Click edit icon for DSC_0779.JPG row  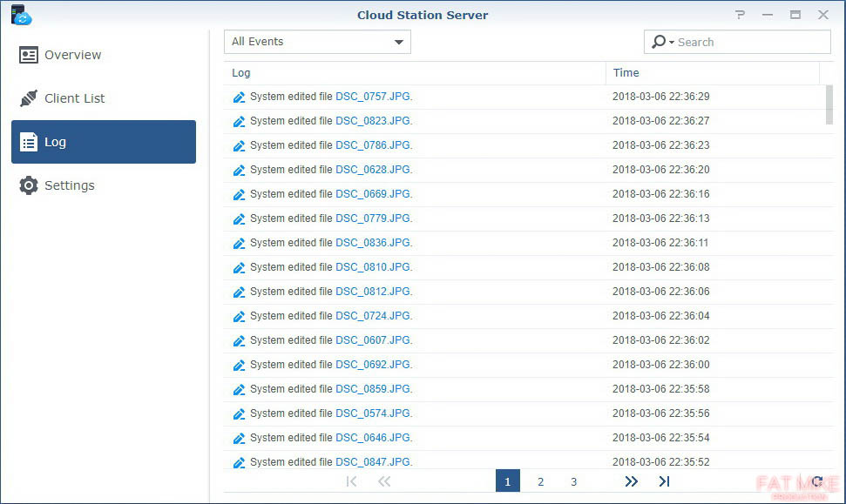click(x=239, y=218)
